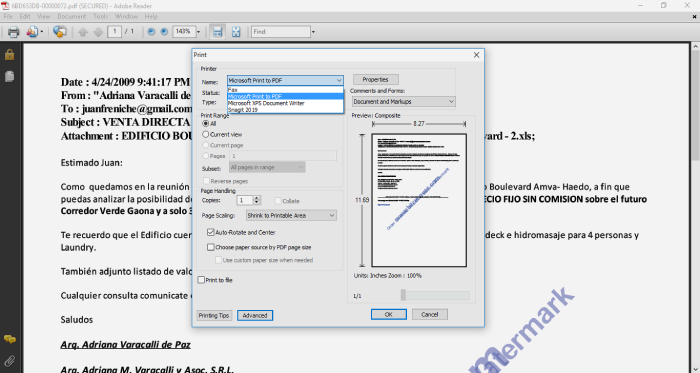Screen dimensions: 700x373
Task: Click the next page down arrow icon
Action: click(98, 32)
